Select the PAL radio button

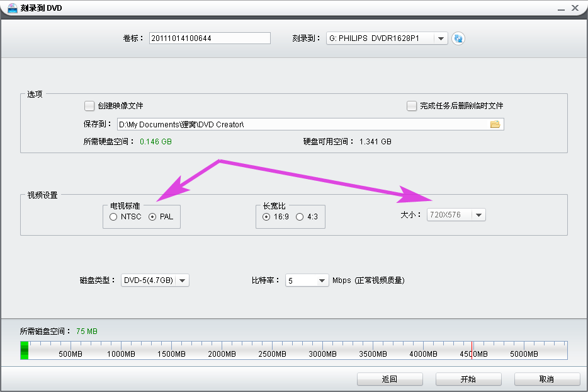pyautogui.click(x=152, y=217)
